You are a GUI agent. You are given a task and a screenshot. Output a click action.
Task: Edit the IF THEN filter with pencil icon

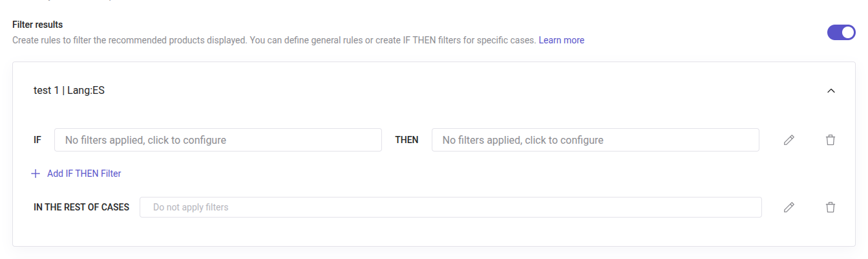[789, 140]
